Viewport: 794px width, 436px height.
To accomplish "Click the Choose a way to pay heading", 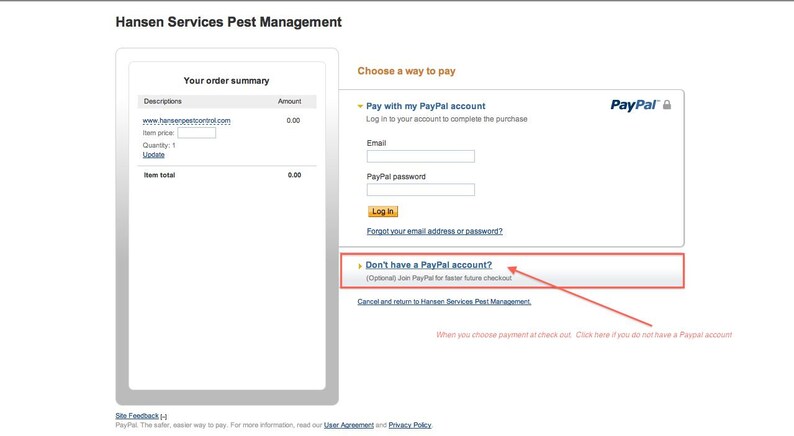I will click(406, 71).
